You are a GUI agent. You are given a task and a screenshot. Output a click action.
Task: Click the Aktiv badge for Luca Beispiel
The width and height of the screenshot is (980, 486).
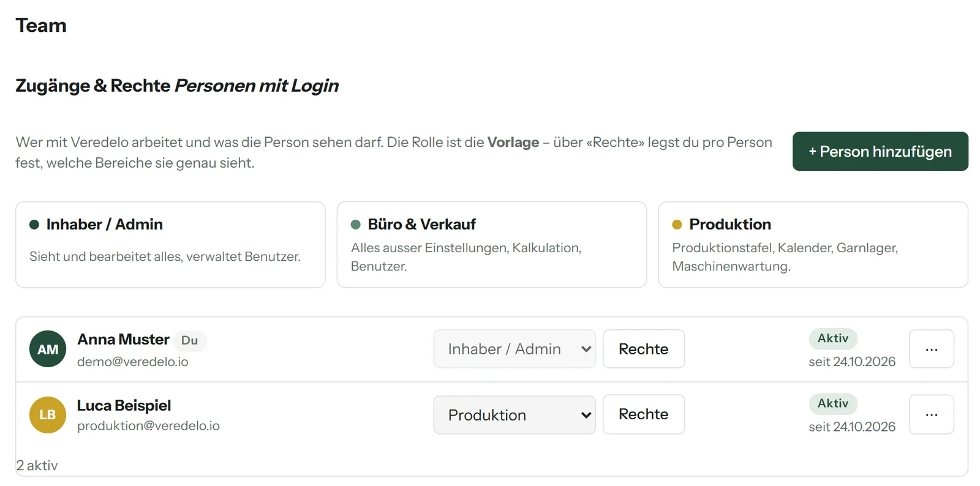(833, 403)
